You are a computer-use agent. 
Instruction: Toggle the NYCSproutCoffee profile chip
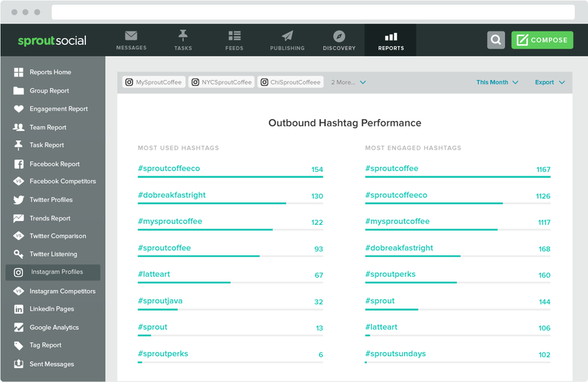click(222, 82)
